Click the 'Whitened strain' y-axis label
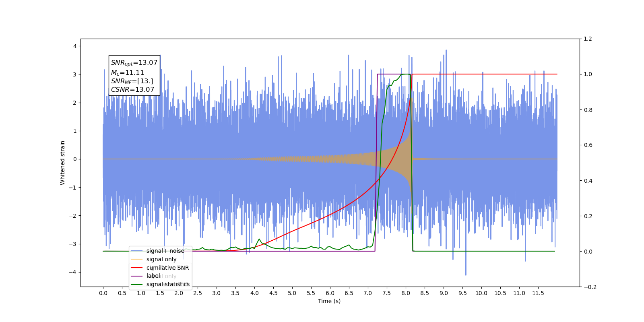 tap(62, 163)
